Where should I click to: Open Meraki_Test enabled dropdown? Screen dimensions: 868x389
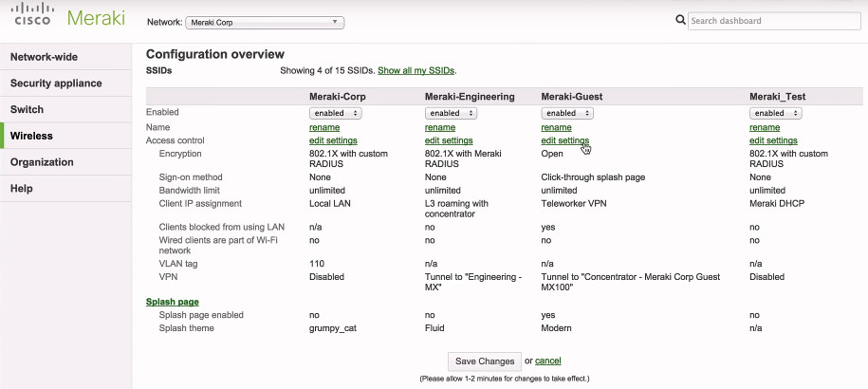[x=776, y=113]
